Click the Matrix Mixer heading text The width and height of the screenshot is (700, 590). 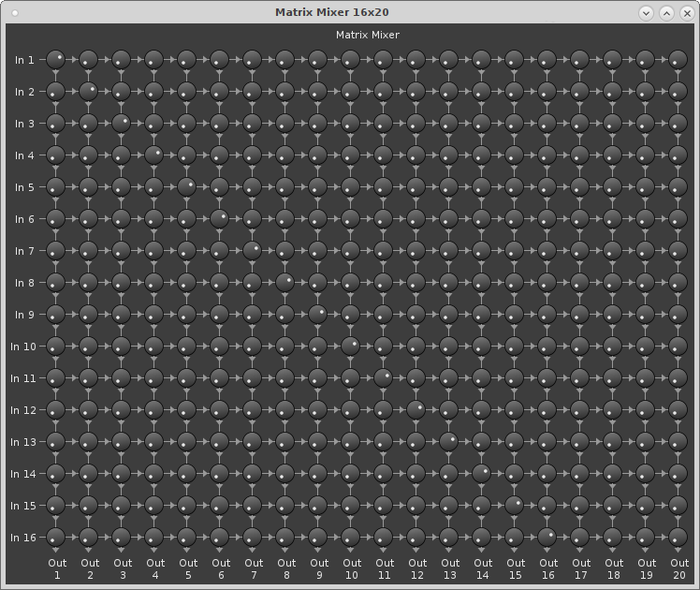(368, 35)
